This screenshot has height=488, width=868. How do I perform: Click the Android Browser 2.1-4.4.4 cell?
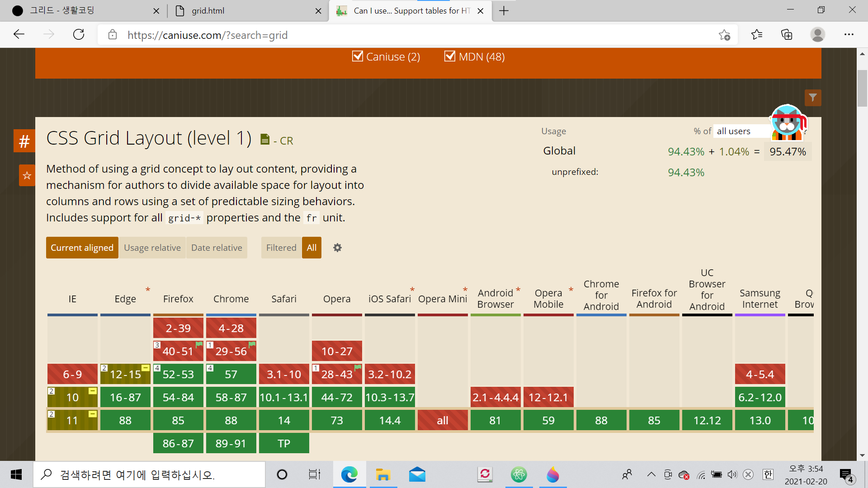click(495, 397)
